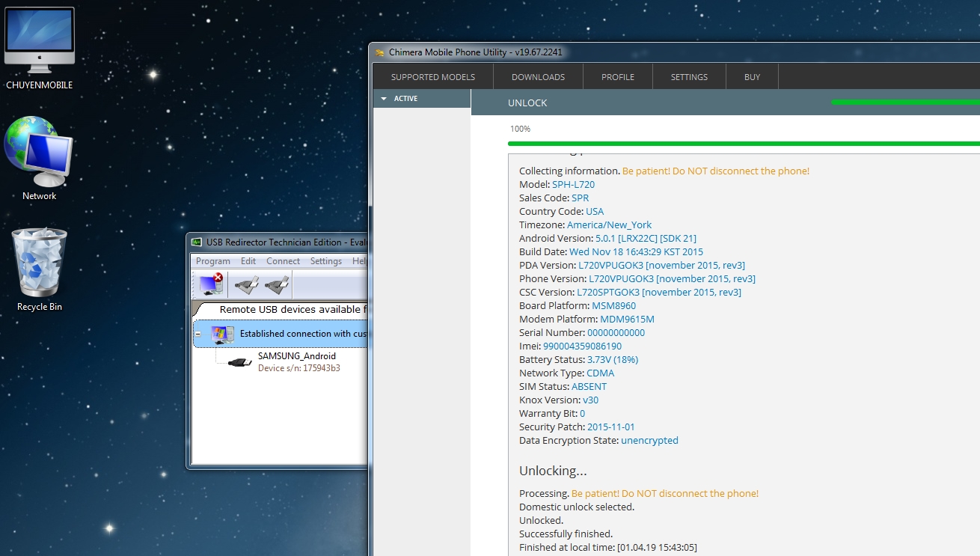Click the Serial Number value 00000000000
The width and height of the screenshot is (980, 556).
click(616, 332)
